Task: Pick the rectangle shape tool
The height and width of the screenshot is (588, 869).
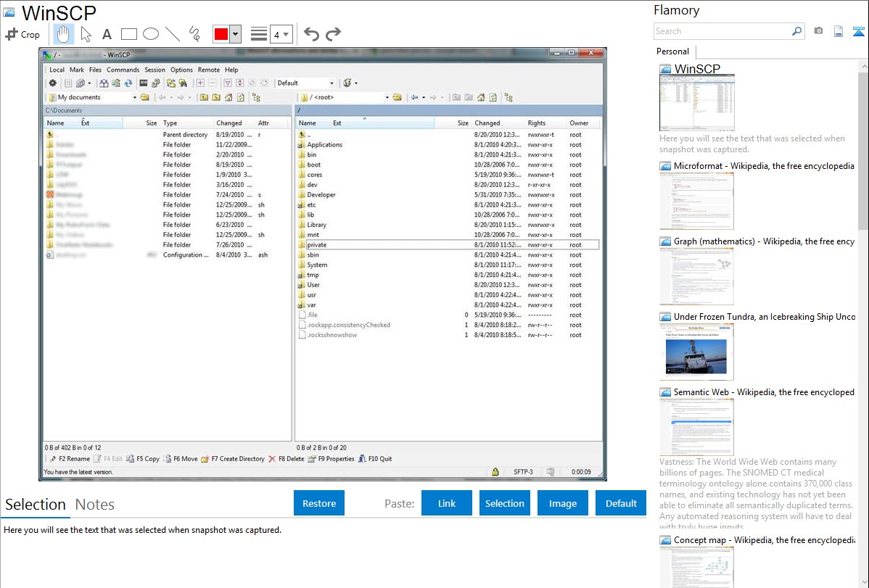Action: coord(128,34)
